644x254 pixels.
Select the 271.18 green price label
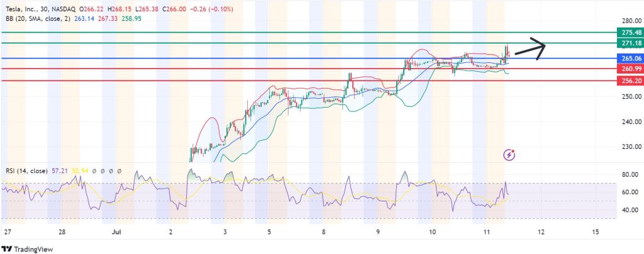click(630, 43)
